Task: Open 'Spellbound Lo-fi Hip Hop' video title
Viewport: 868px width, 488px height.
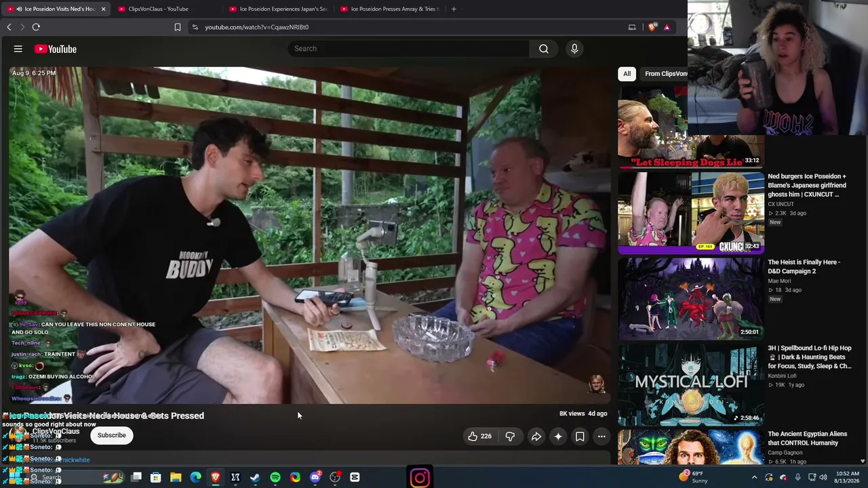Action: click(x=810, y=357)
